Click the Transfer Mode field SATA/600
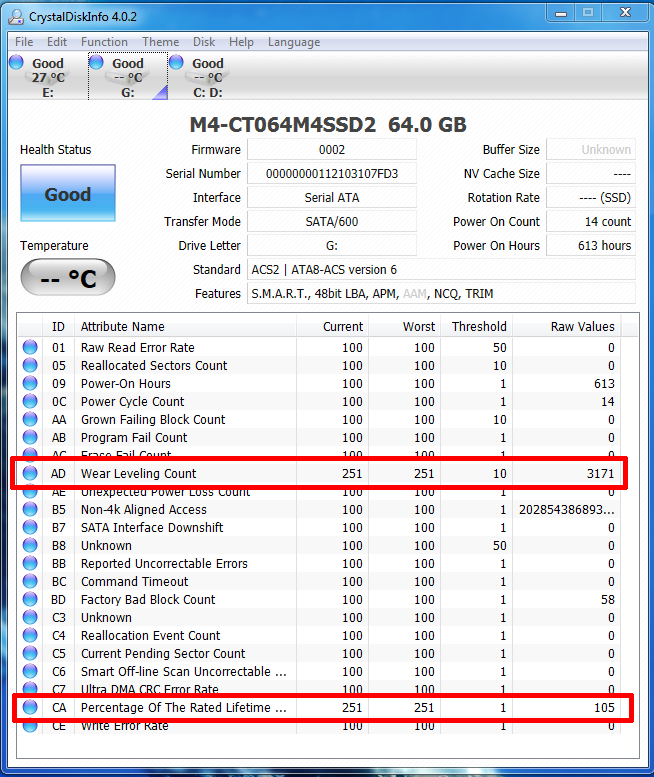654x777 pixels. tap(331, 222)
